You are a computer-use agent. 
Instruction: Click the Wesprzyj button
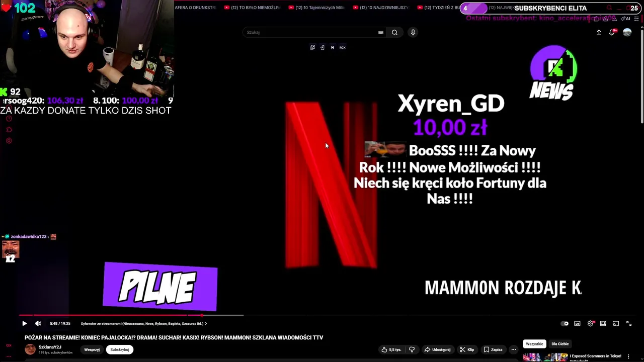pyautogui.click(x=92, y=349)
